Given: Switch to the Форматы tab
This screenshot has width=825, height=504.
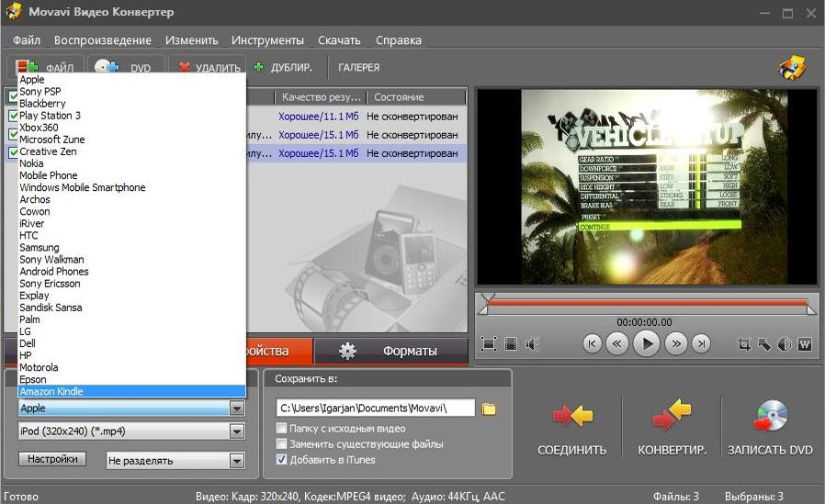Looking at the screenshot, I should (410, 351).
